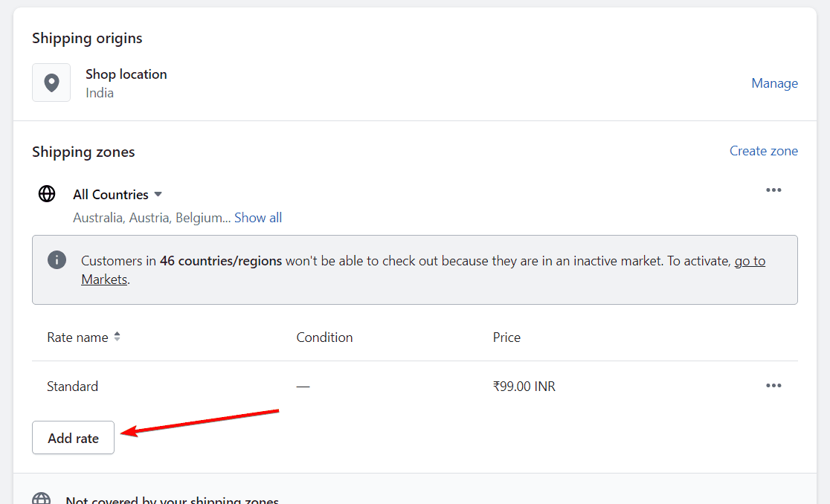Click the Add rate button
Viewport: 830px width, 504px height.
[73, 437]
